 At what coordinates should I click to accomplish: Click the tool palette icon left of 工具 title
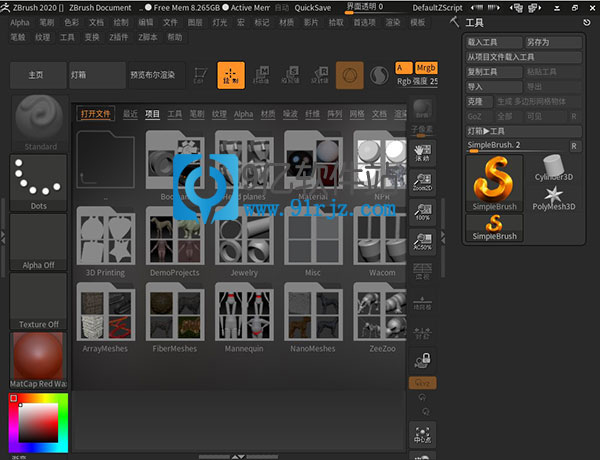point(454,22)
